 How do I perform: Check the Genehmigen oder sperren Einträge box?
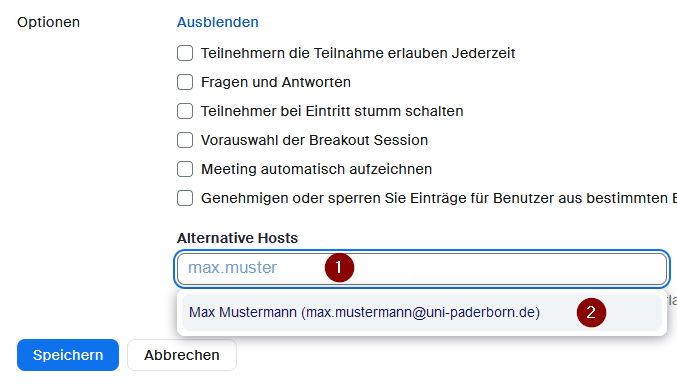185,198
